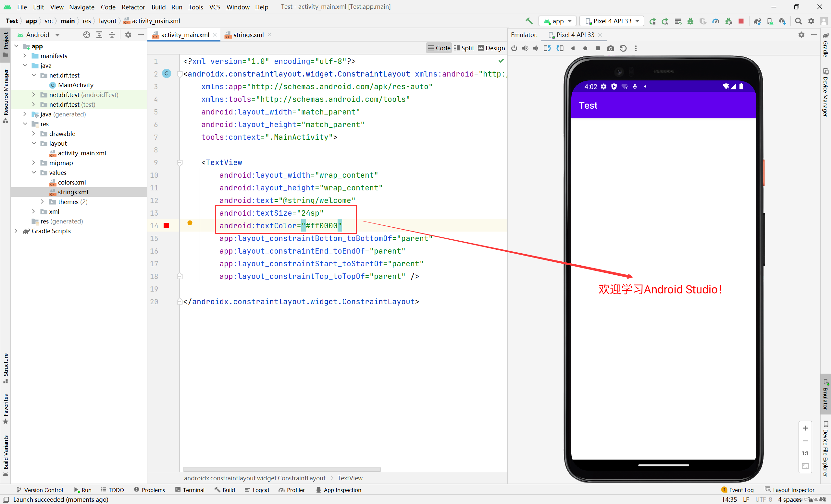The width and height of the screenshot is (831, 504).
Task: Open the App Inspection tool window
Action: pos(338,490)
